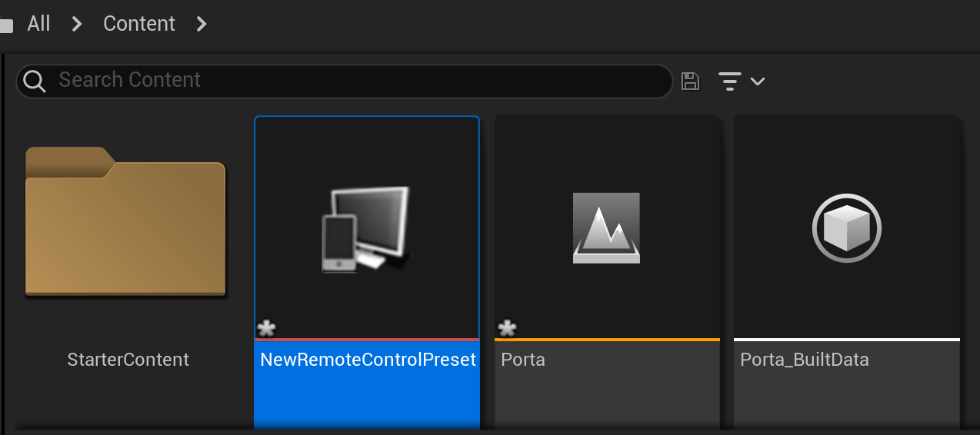Click unsaved asterisk on Porta asset
This screenshot has height=435, width=980.
tap(507, 329)
